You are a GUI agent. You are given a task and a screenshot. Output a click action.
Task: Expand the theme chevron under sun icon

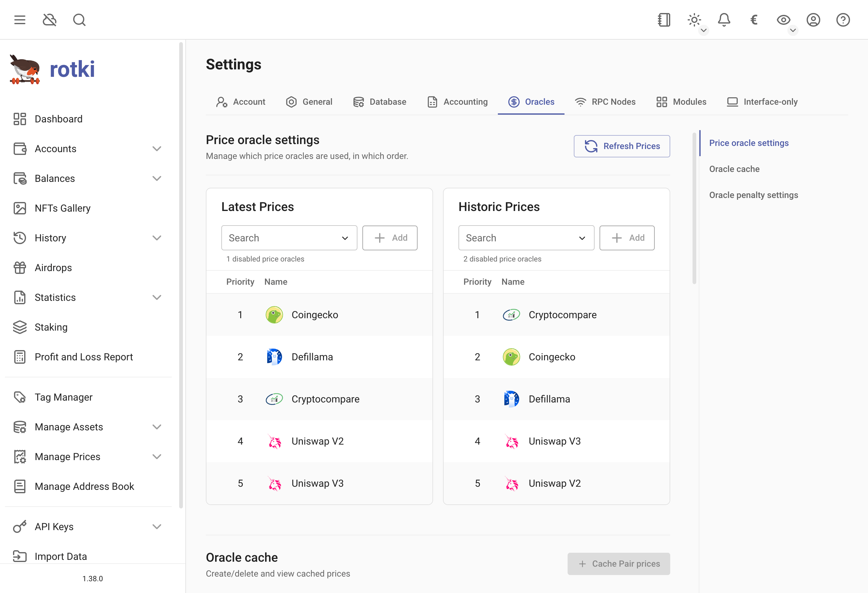[x=704, y=30]
